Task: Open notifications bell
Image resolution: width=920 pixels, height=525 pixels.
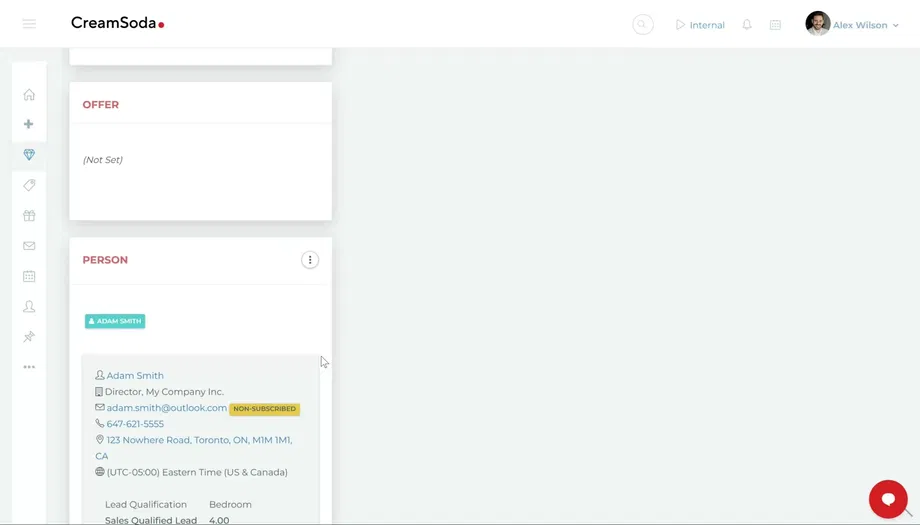Action: [x=747, y=25]
